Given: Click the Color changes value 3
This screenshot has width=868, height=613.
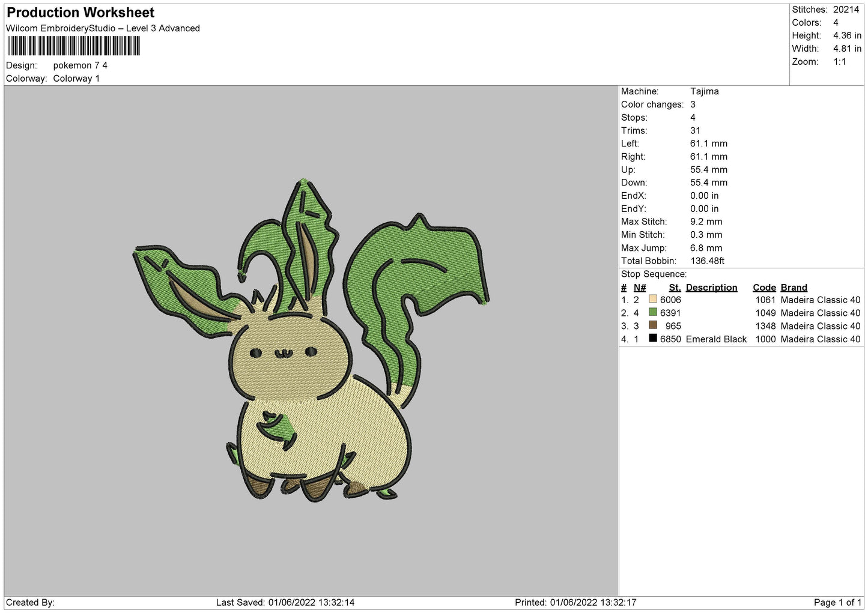Looking at the screenshot, I should [693, 104].
